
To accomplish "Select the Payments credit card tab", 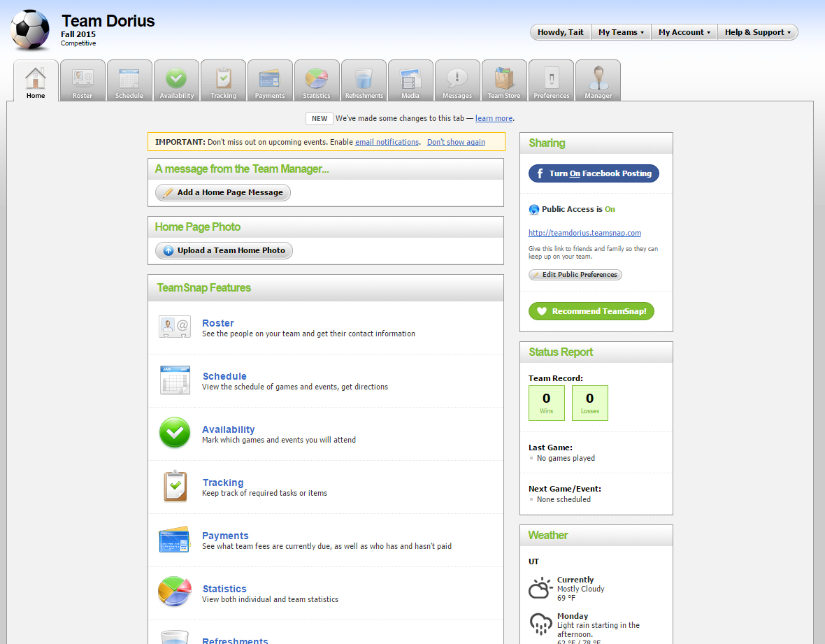I will pos(270,81).
